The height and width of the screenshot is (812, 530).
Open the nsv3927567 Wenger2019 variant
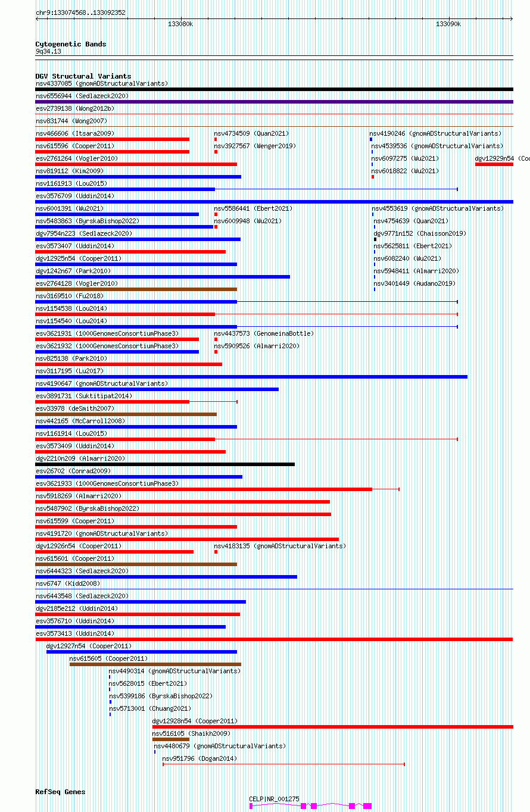coord(255,146)
